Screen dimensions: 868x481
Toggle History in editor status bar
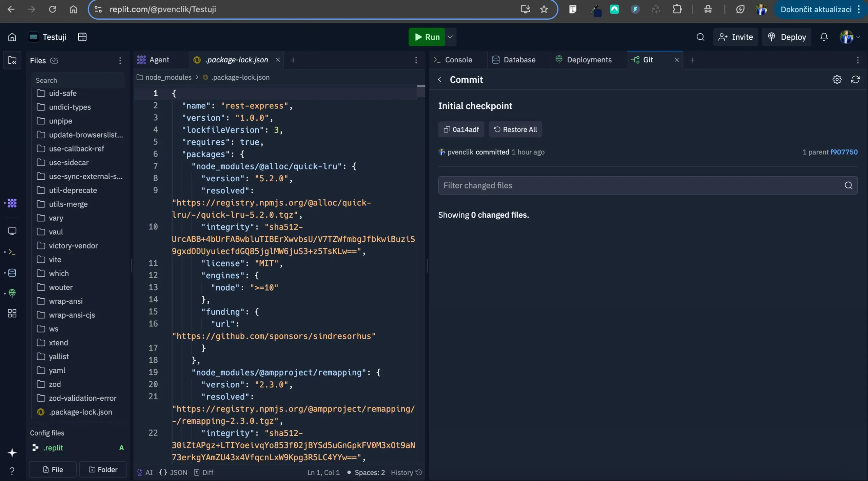[x=406, y=472]
